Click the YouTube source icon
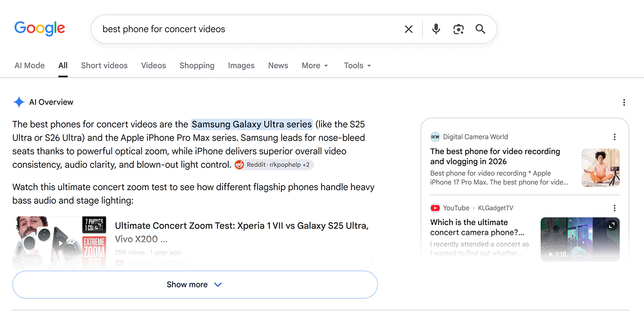The image size is (644, 324). pos(435,208)
